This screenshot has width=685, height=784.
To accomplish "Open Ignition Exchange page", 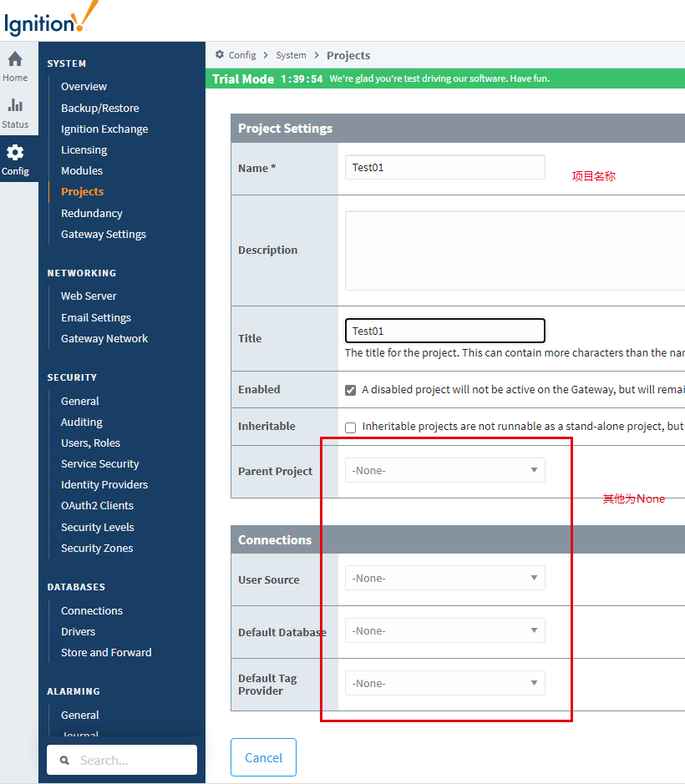I will [x=104, y=129].
